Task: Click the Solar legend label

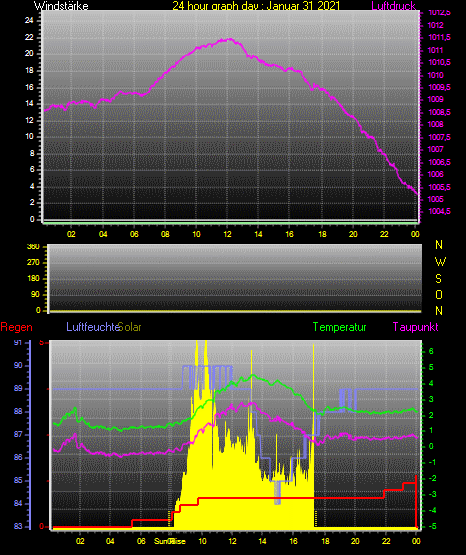Action: (x=130, y=327)
